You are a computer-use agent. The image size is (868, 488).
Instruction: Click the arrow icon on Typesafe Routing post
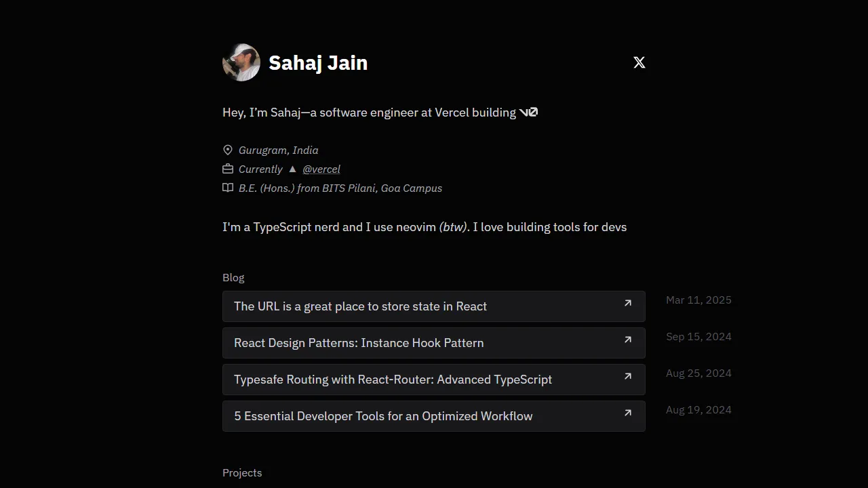[627, 377]
